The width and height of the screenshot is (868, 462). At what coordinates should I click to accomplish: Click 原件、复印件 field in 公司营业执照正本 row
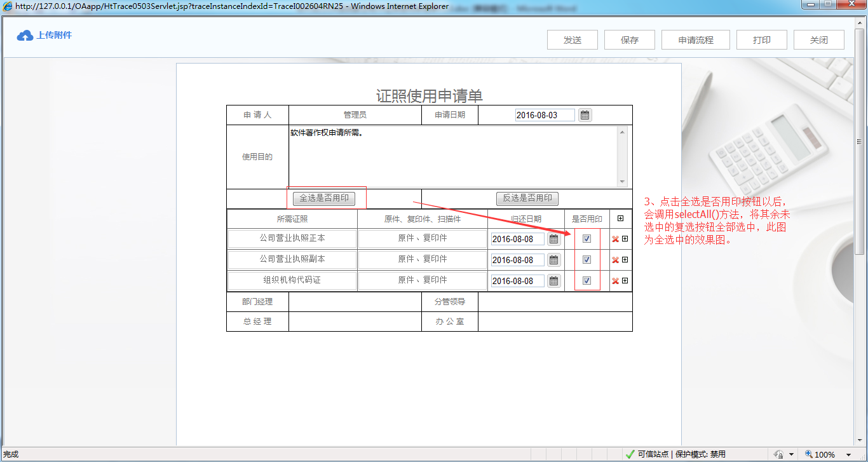pyautogui.click(x=423, y=238)
